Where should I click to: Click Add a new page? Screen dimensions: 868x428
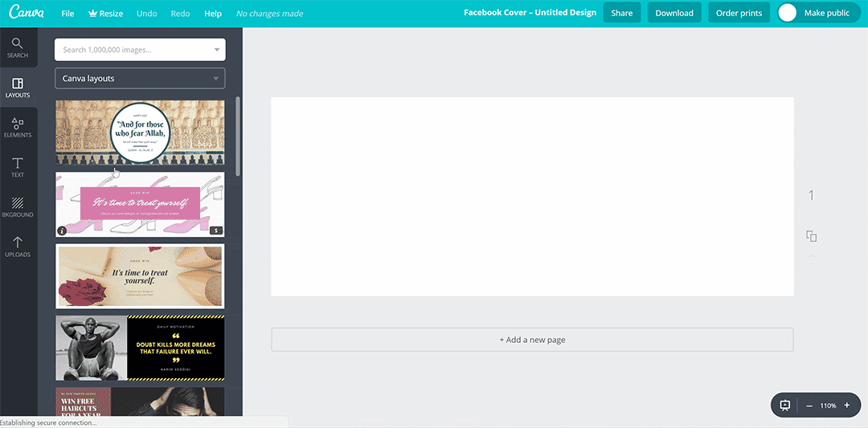click(x=532, y=340)
